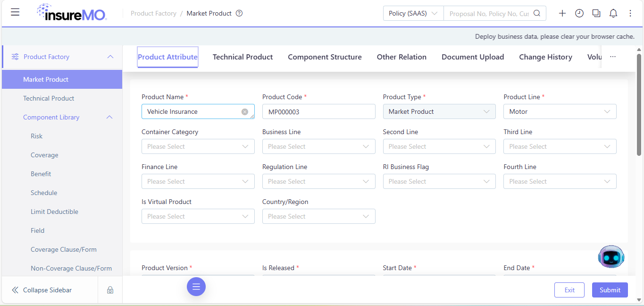This screenshot has height=306, width=644.
Task: Open the Is Virtual Product dropdown
Action: (198, 216)
